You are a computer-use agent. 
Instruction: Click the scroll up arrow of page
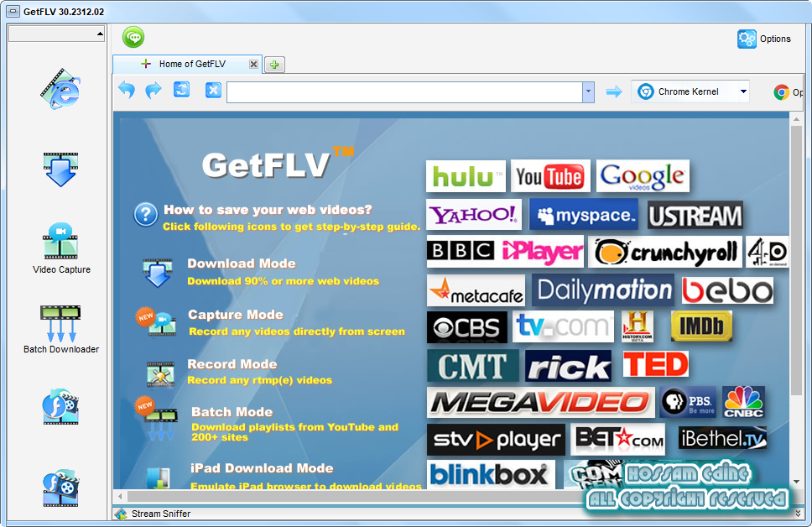pyautogui.click(x=796, y=120)
